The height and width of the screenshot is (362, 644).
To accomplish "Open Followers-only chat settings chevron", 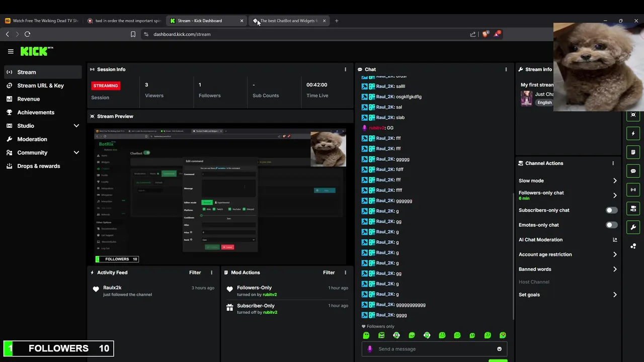I will tap(615, 195).
